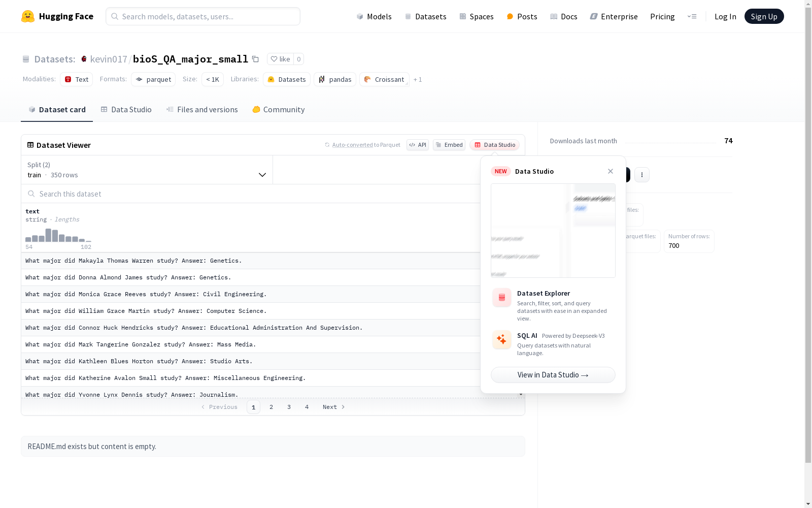The height and width of the screenshot is (508, 812).
Task: Click the Dataset Viewer table icon
Action: click(30, 145)
